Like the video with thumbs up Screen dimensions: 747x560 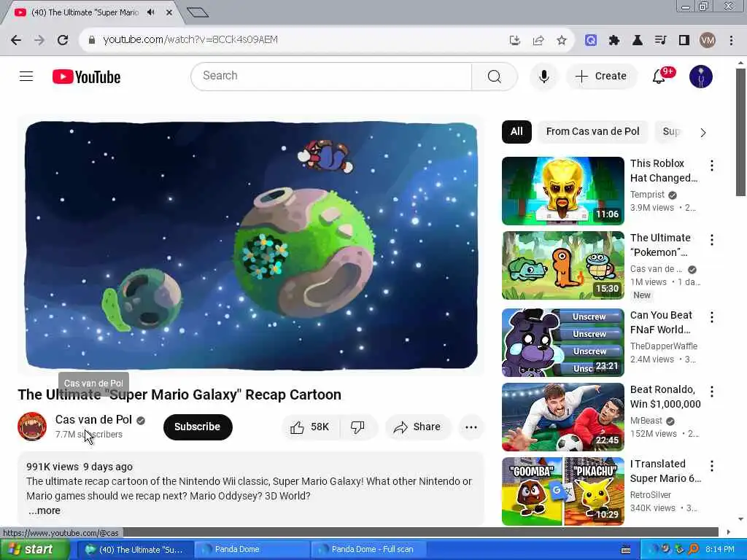[x=310, y=427]
